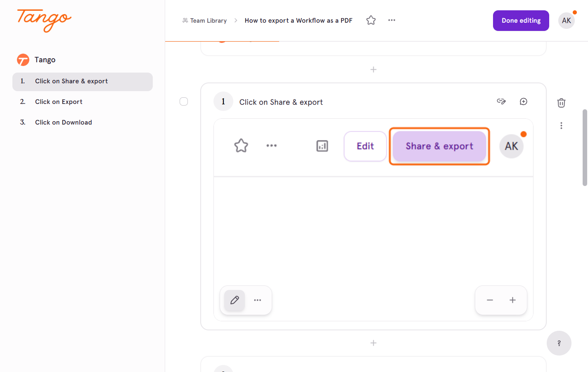Zoom out the screenshot with the minus button
Screen dimensions: 588x372
[490, 300]
